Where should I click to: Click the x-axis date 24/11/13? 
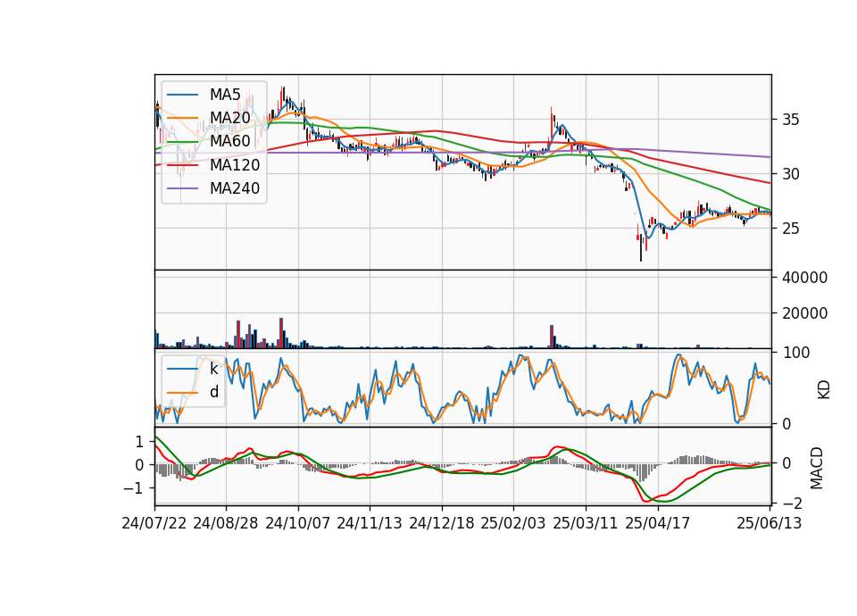point(370,523)
